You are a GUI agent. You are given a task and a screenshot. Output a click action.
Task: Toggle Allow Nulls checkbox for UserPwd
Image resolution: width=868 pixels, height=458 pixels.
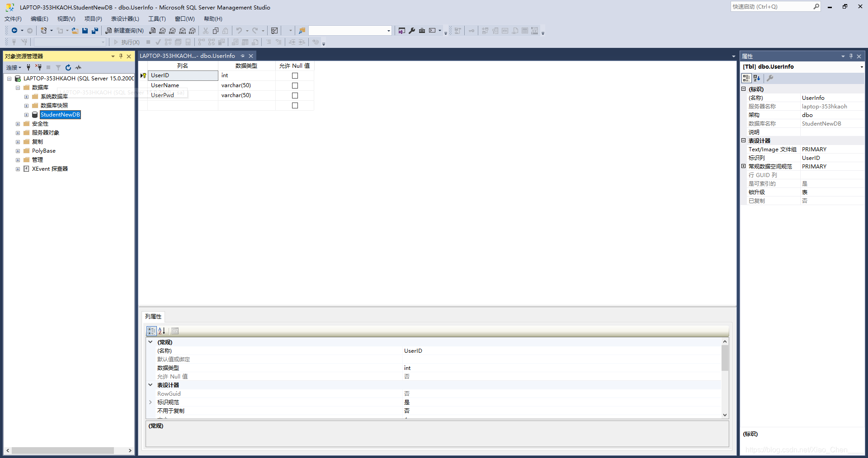295,96
